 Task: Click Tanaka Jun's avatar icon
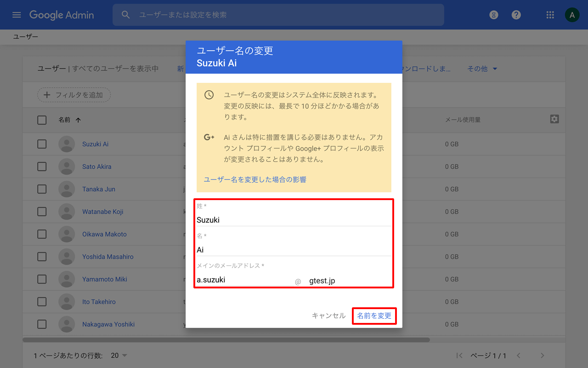tap(67, 189)
